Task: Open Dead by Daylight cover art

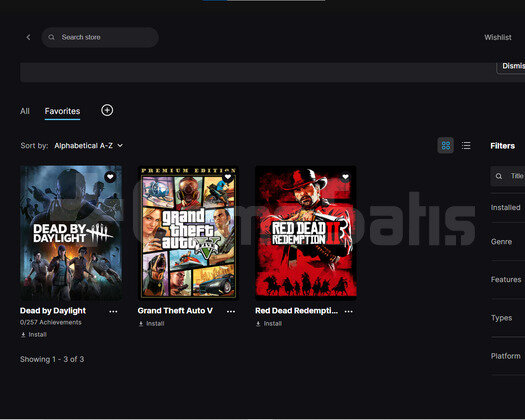Action: pos(71,232)
